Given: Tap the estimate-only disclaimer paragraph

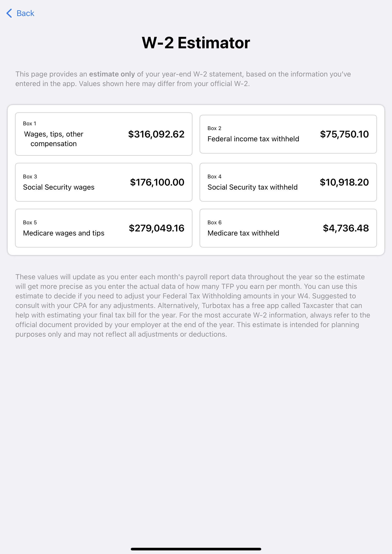Looking at the screenshot, I should click(x=183, y=79).
